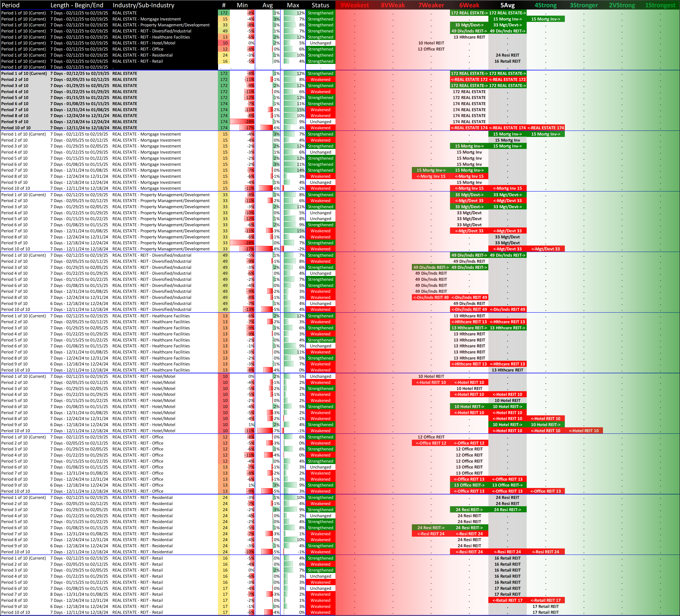Select the red Resi REIT 24 cell under 4Strong
This screenshot has width=680, height=616.
[x=546, y=552]
